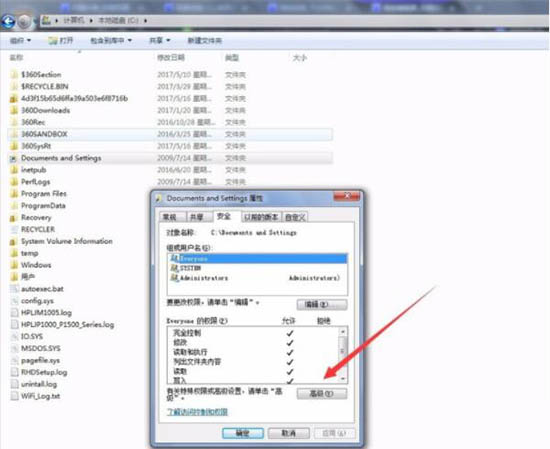Select the $RECYCLE.BIN folder icon
Image resolution: width=550 pixels, height=449 pixels.
[14, 86]
